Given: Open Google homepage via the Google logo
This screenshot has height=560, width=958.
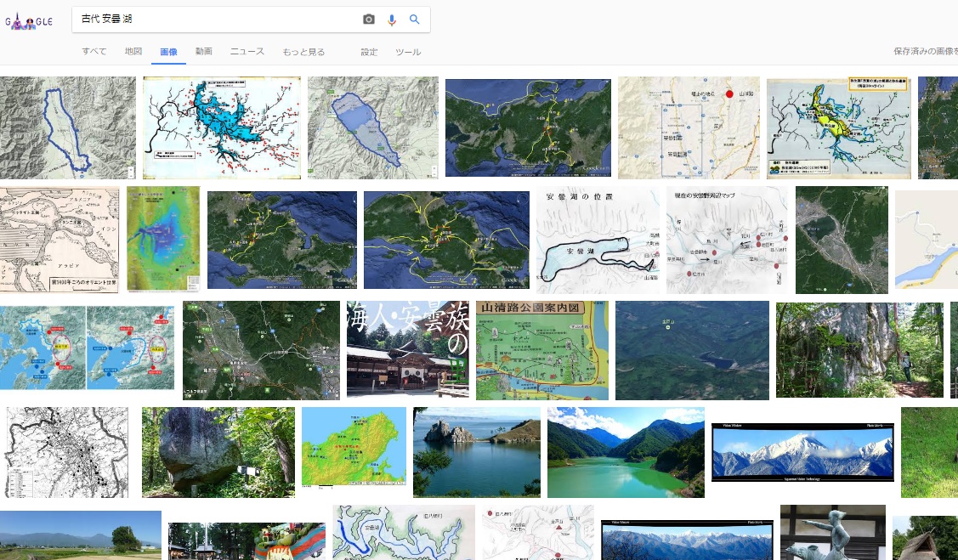Looking at the screenshot, I should click(x=29, y=21).
